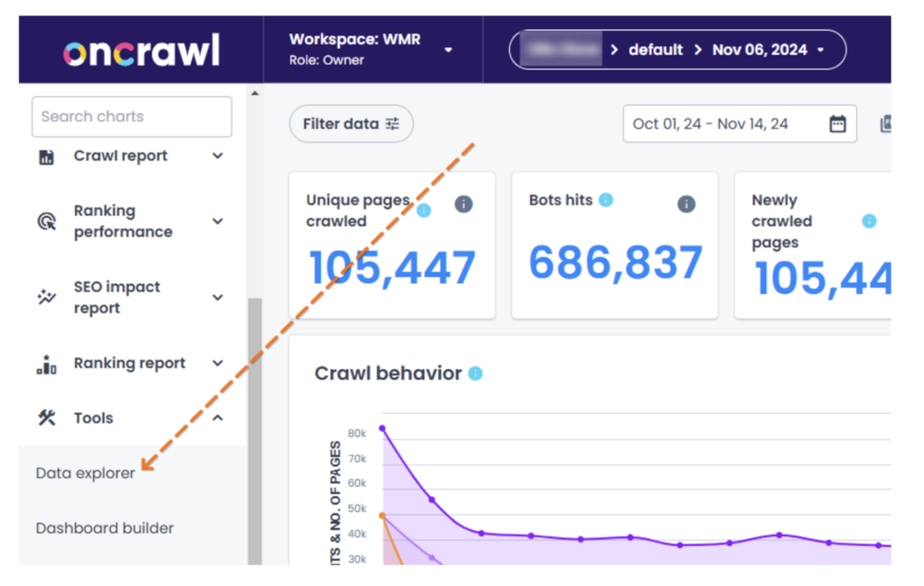Click the Search charts input field

tap(131, 116)
